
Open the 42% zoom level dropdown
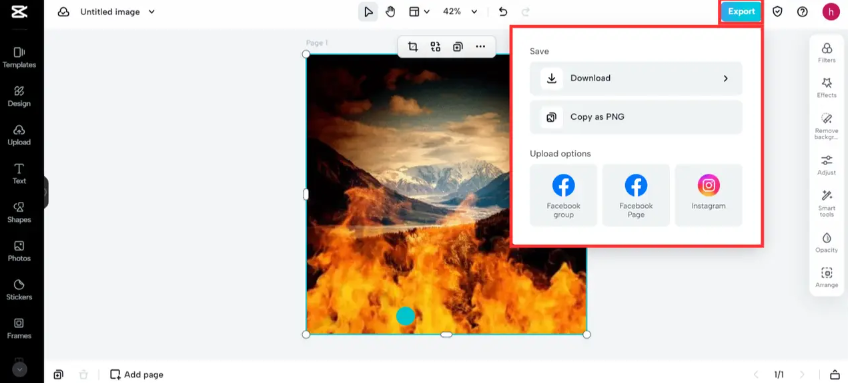point(460,12)
